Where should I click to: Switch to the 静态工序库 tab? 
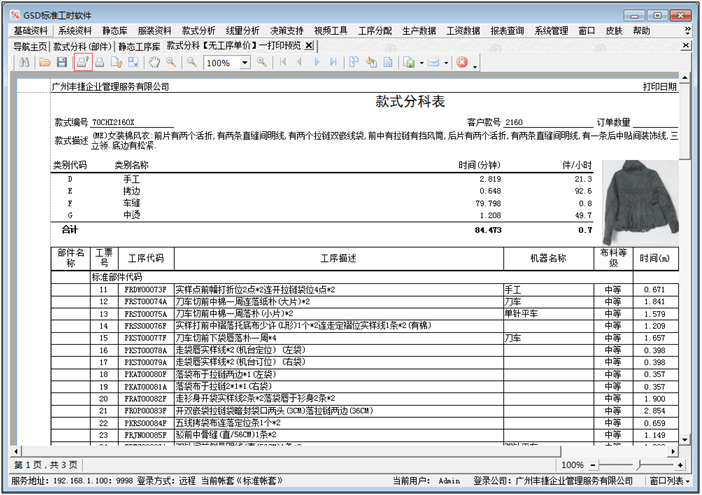click(x=139, y=47)
